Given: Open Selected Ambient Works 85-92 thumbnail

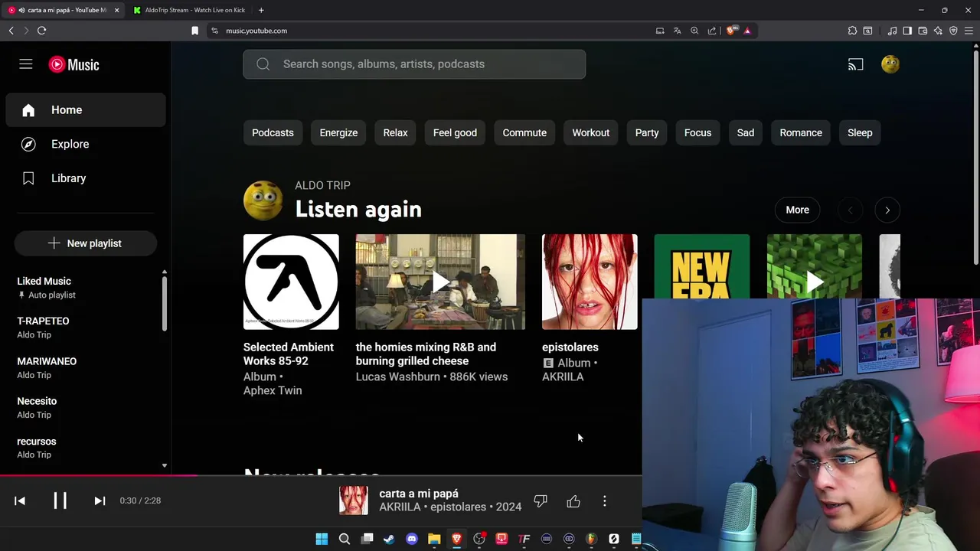Looking at the screenshot, I should [291, 282].
